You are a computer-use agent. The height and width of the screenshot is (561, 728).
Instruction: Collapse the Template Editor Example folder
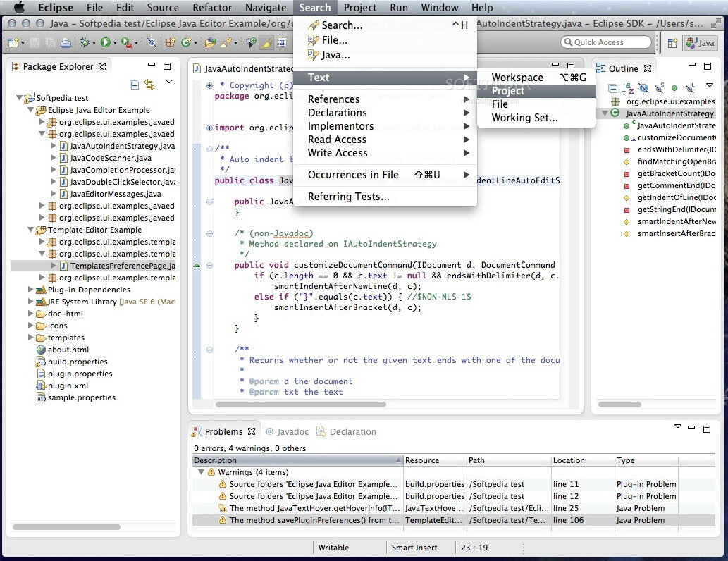coord(31,230)
